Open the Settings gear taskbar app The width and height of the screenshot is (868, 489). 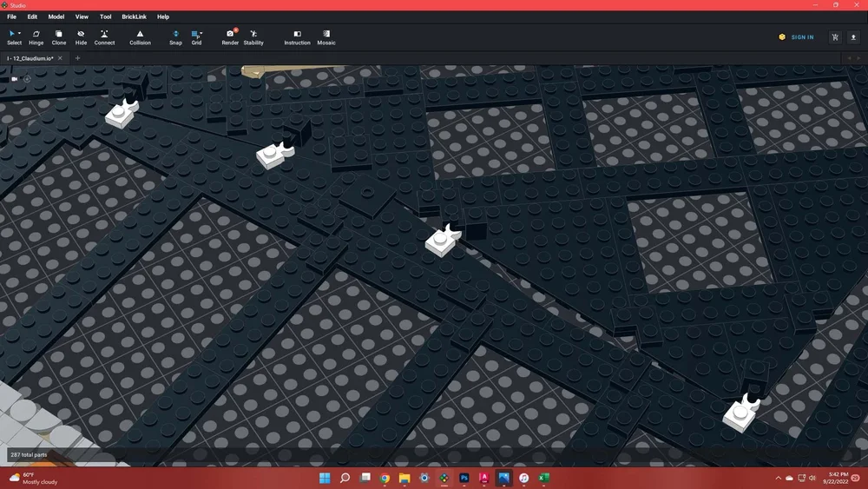(424, 478)
